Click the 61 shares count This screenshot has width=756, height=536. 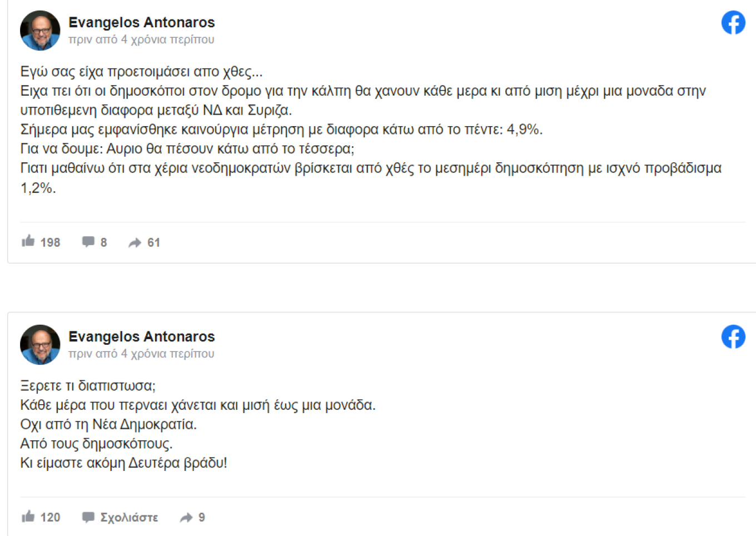click(153, 242)
